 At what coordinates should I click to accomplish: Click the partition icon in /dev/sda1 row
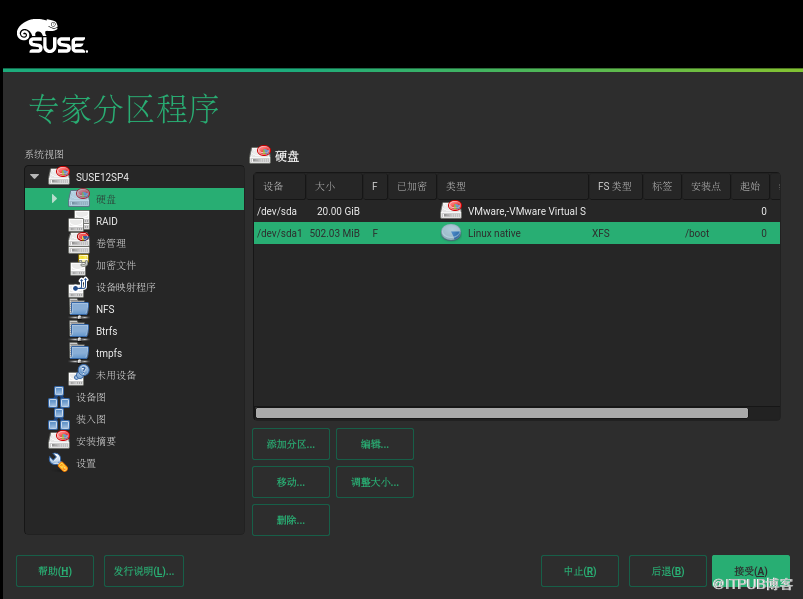451,233
